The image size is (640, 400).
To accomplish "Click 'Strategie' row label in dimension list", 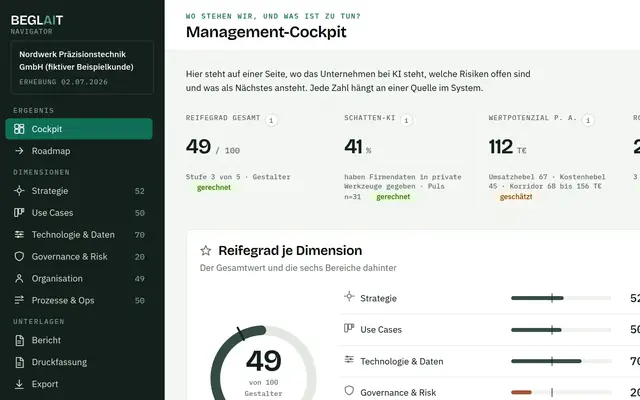I will (378, 299).
